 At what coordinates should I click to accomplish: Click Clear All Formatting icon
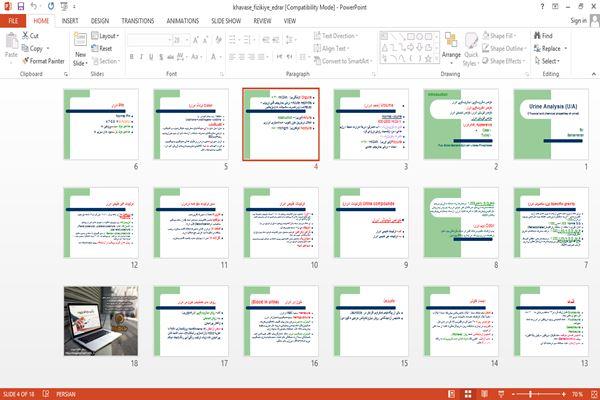tap(218, 40)
